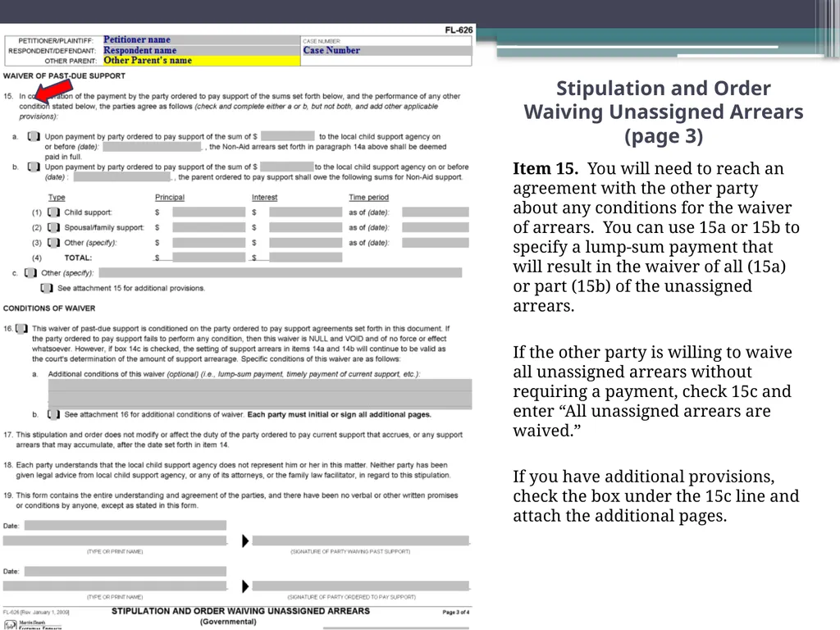Click footer title 'STIPULATION AND ORDER WAIVING UNASSIGNED ARREARS'
The width and height of the screenshot is (840, 630).
point(240,611)
